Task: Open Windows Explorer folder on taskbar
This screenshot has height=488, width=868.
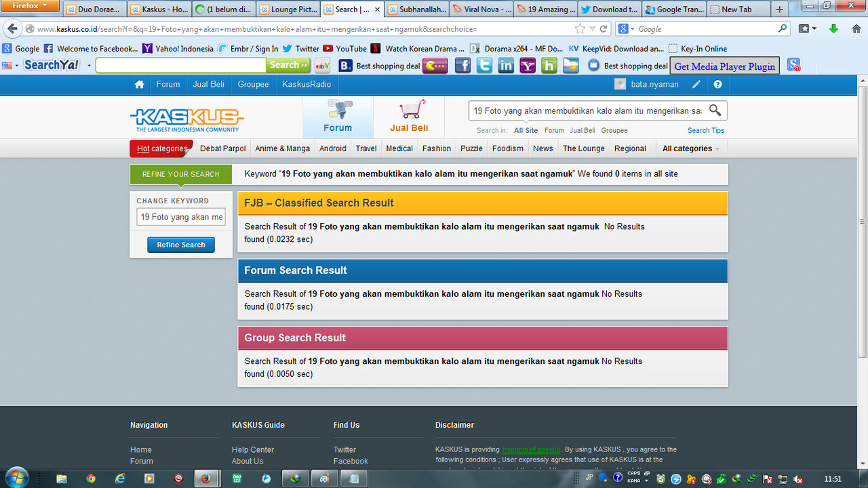Action: (62, 479)
